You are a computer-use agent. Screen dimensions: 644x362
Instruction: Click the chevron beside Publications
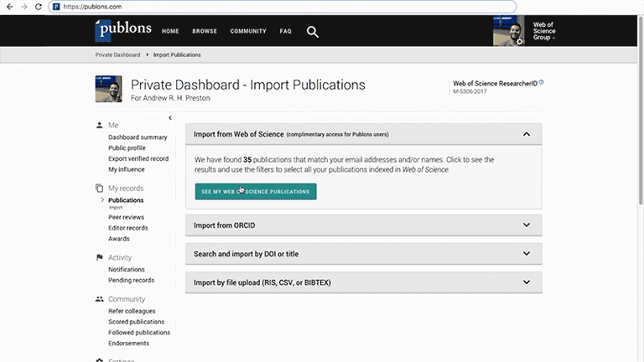[102, 200]
